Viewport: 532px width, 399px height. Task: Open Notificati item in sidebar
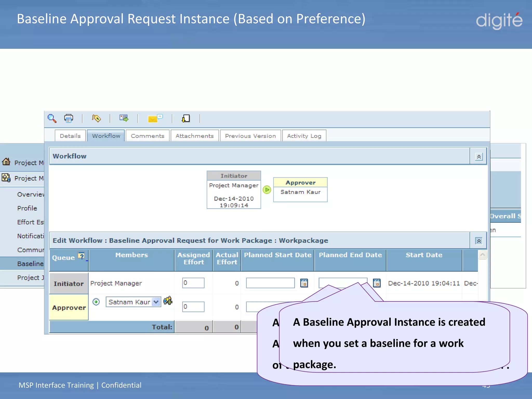click(x=31, y=236)
